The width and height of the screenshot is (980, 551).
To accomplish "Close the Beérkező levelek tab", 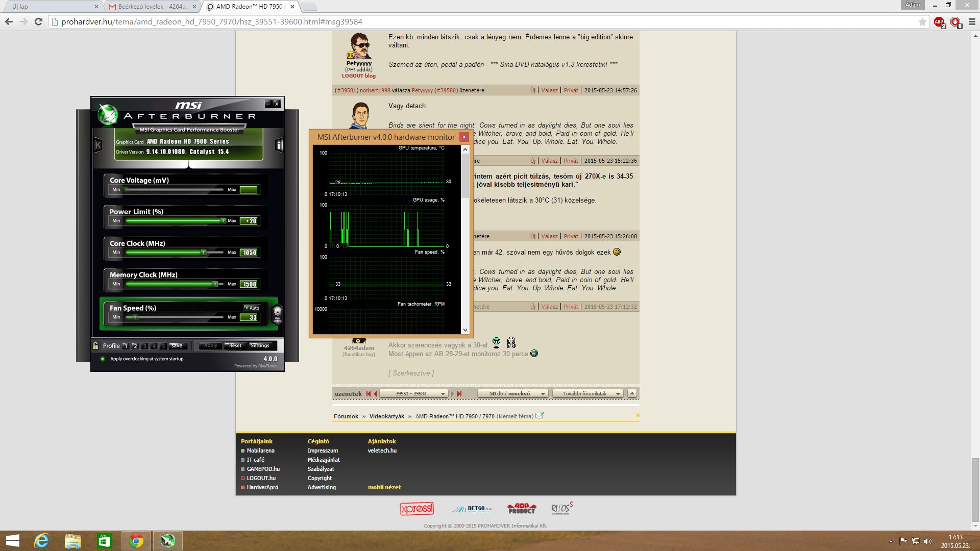I will (x=194, y=7).
